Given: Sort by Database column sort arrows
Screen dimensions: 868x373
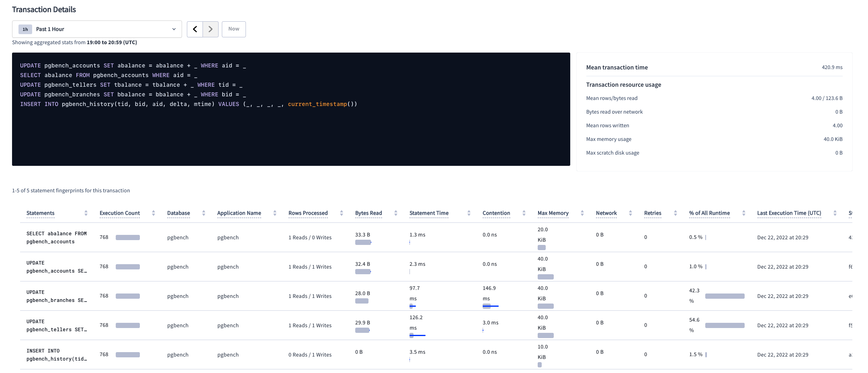Looking at the screenshot, I should tap(204, 213).
